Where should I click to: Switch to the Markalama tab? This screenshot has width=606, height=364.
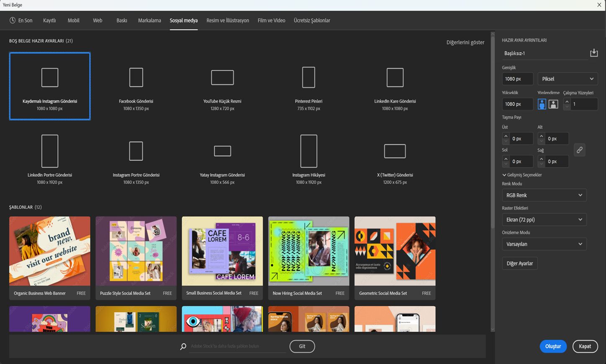pos(149,20)
